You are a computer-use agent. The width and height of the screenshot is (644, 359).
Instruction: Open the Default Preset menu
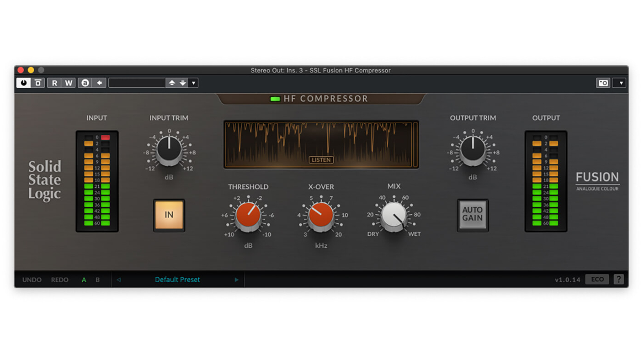pyautogui.click(x=177, y=280)
